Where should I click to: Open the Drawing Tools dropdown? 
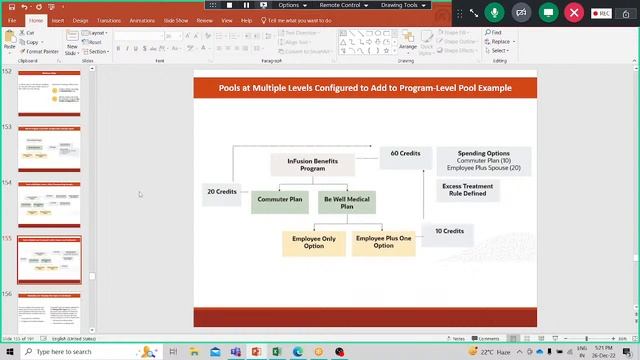(403, 5)
